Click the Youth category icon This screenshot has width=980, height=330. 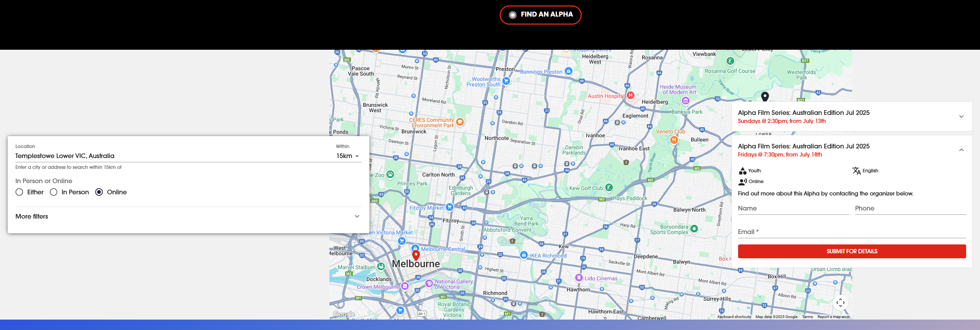tap(743, 171)
